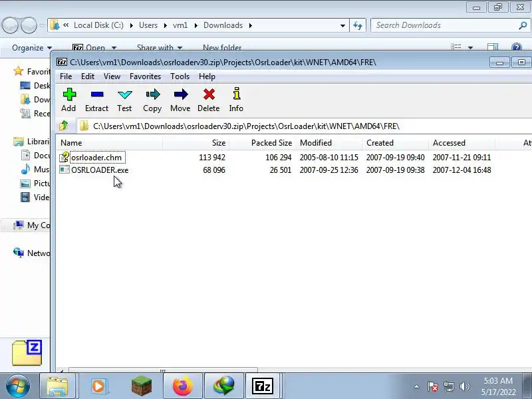Sort files by Packed Size column
This screenshot has width=532, height=399.
(263, 143)
